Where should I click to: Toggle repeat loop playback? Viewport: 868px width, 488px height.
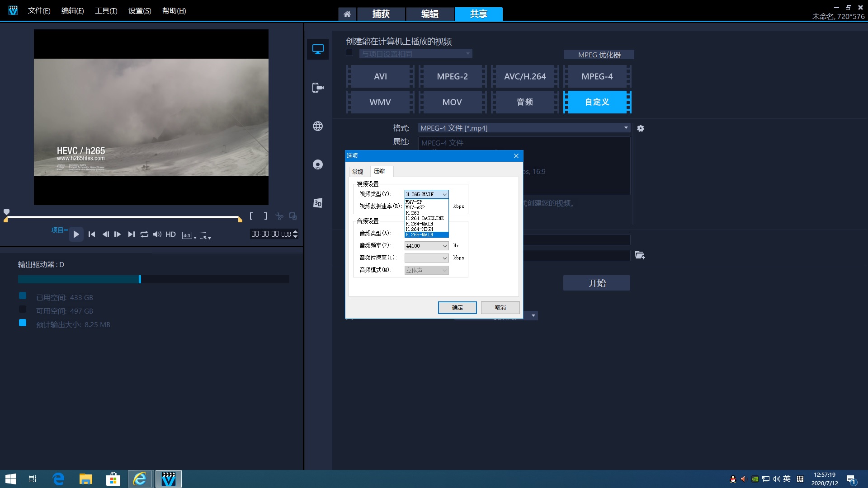(x=144, y=234)
